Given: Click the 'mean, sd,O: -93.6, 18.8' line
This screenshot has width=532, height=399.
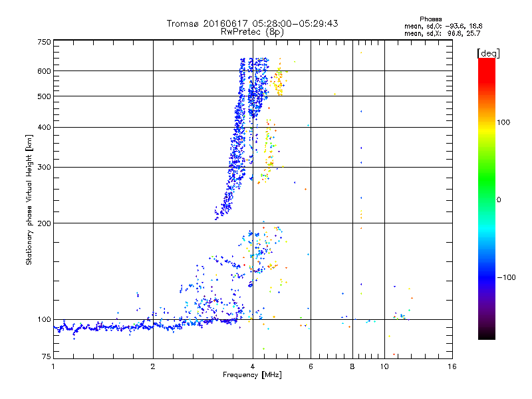Looking at the screenshot, I should (443, 26).
